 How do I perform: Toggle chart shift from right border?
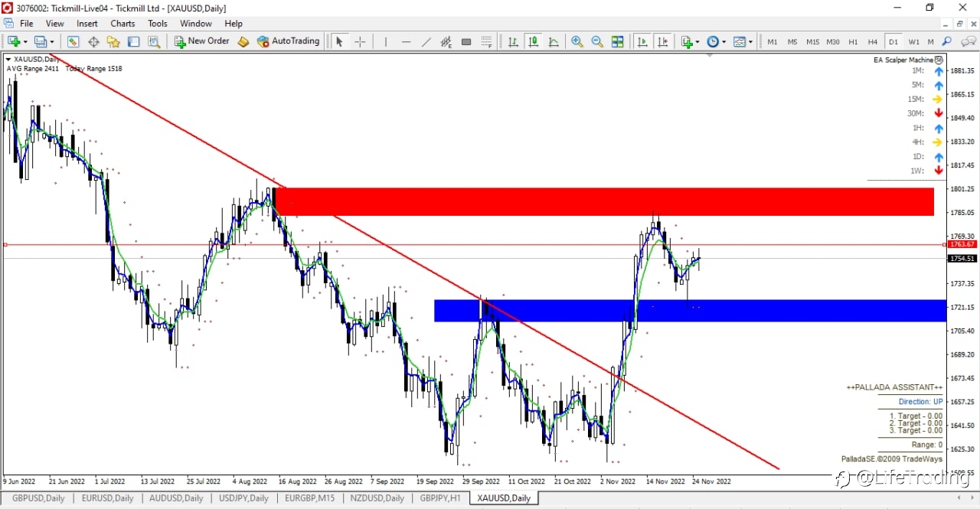pyautogui.click(x=662, y=41)
